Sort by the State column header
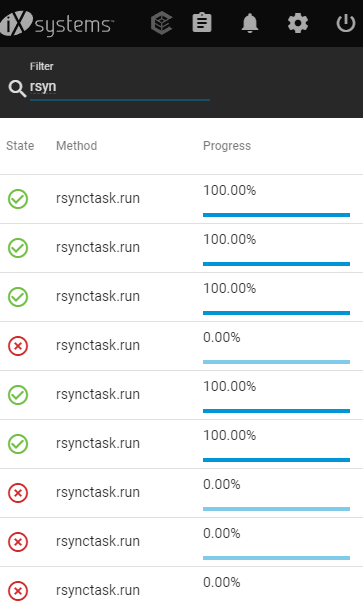Viewport: 363px width, 605px height. tap(20, 145)
